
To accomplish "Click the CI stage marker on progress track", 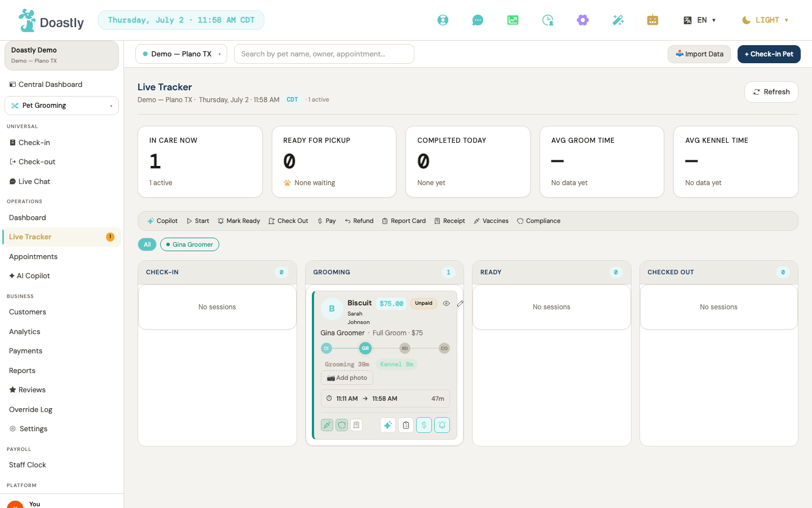I will 326,348.
